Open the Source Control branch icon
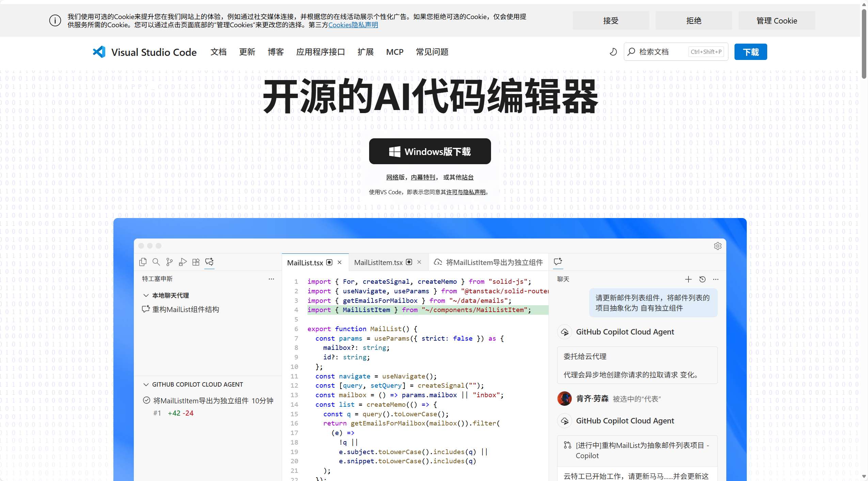 point(169,262)
